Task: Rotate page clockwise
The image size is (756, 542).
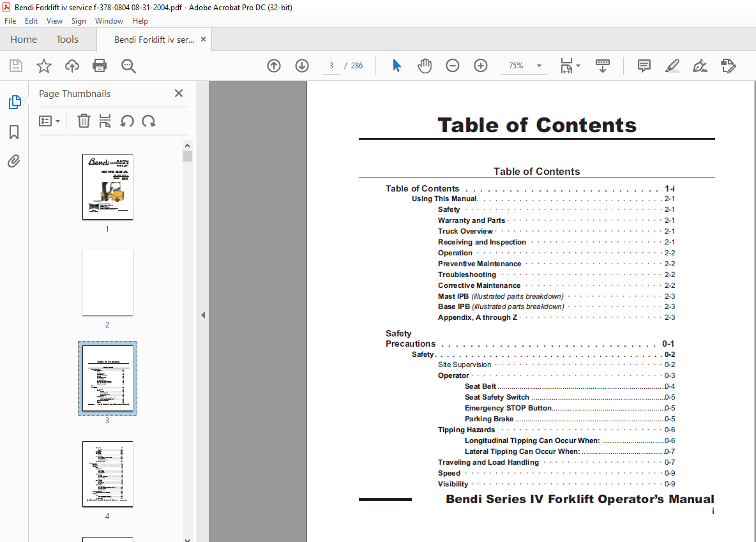Action: (x=149, y=121)
